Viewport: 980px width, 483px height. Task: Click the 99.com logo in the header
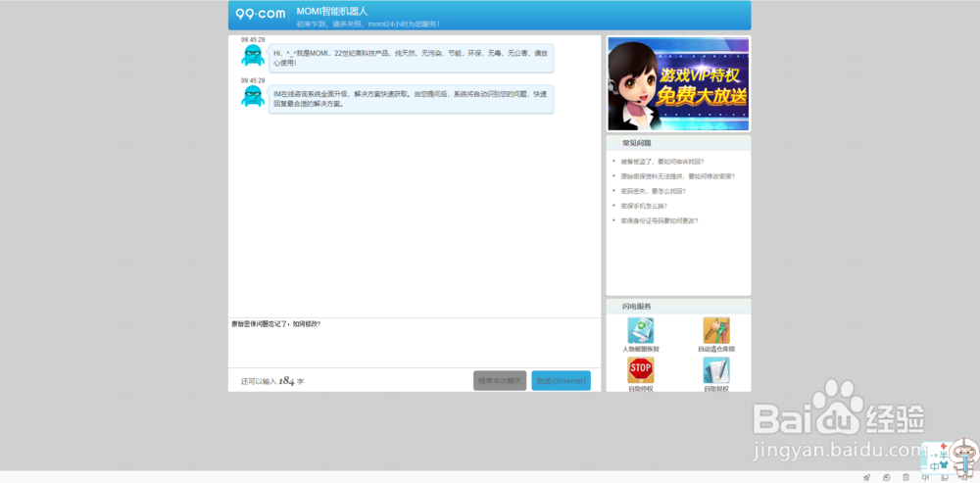[261, 14]
